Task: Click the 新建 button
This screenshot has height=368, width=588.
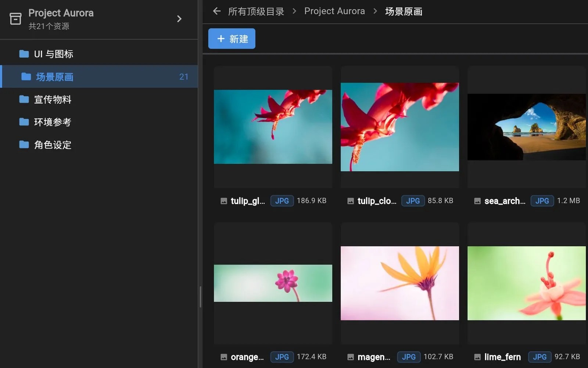Action: (232, 39)
